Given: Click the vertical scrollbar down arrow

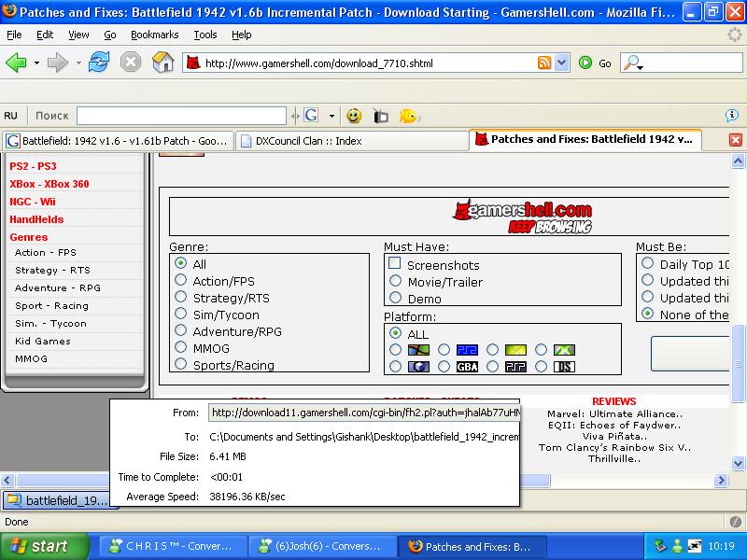Looking at the screenshot, I should 738,462.
